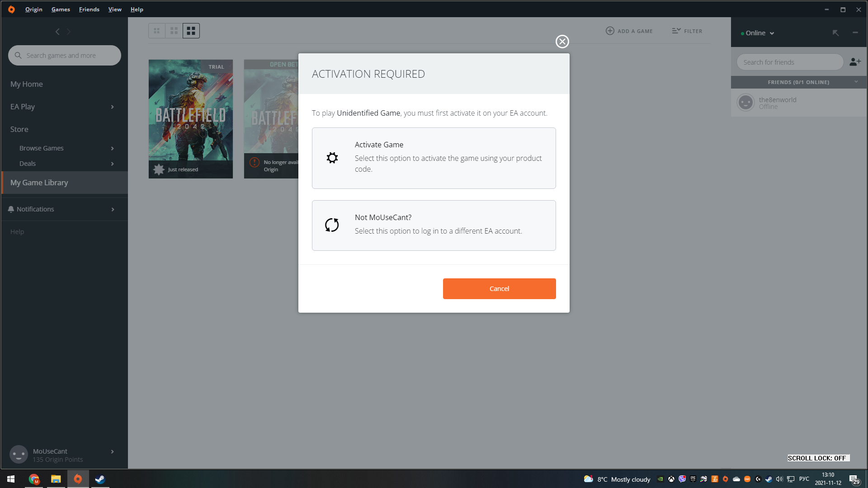The image size is (868, 488).
Task: Close the Activation Required dialog
Action: tap(562, 42)
